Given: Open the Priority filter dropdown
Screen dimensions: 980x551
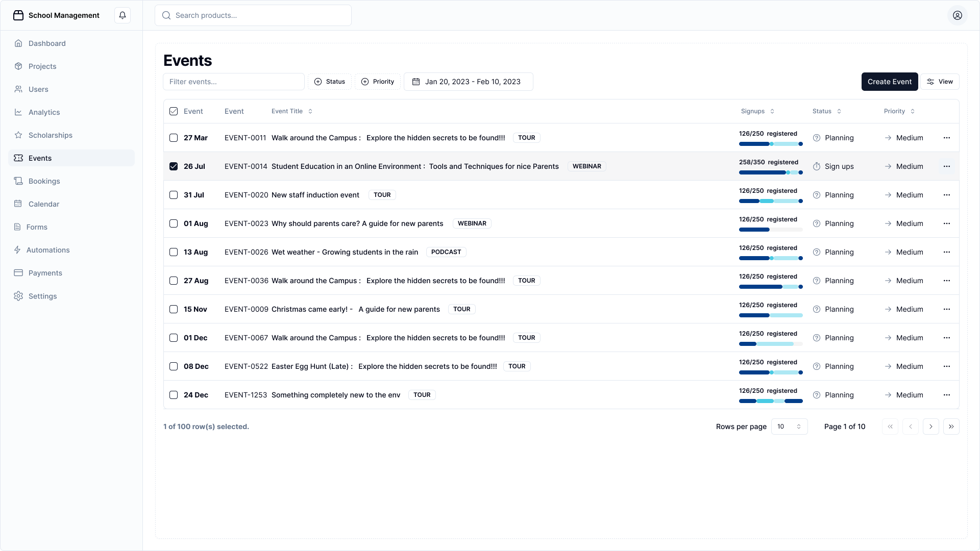Looking at the screenshot, I should (x=378, y=81).
